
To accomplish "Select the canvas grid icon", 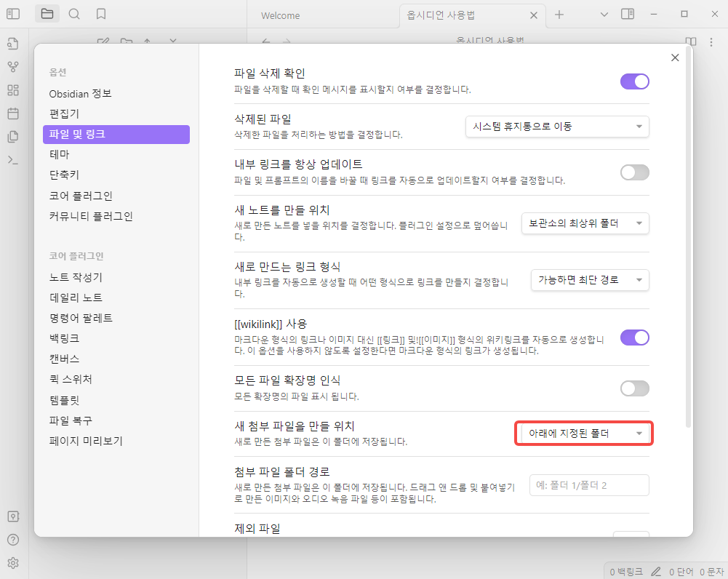I will tap(12, 90).
